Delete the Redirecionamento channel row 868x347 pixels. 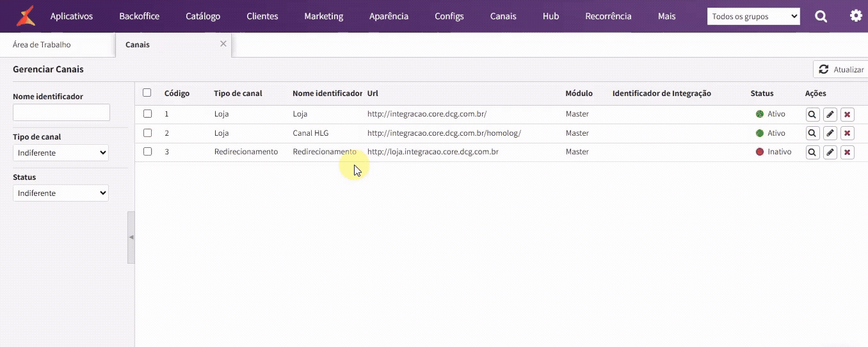[847, 152]
